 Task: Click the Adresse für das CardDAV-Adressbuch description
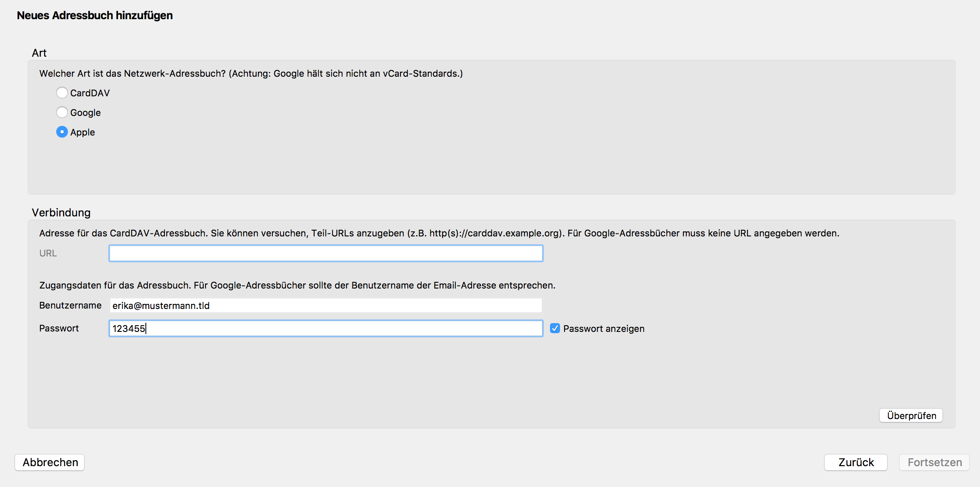point(439,233)
